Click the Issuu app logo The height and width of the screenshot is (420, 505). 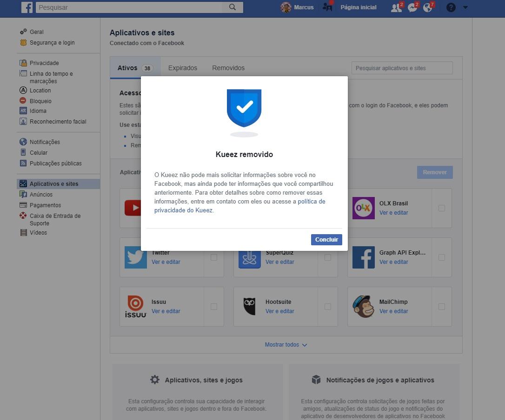tap(136, 307)
